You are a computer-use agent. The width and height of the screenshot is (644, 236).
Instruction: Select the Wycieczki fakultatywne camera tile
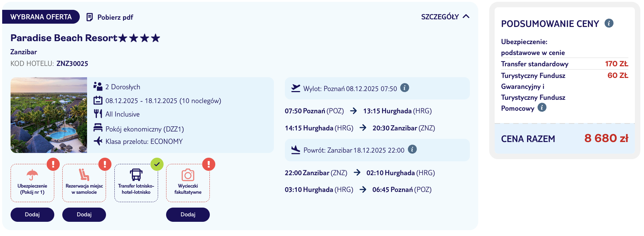click(188, 183)
